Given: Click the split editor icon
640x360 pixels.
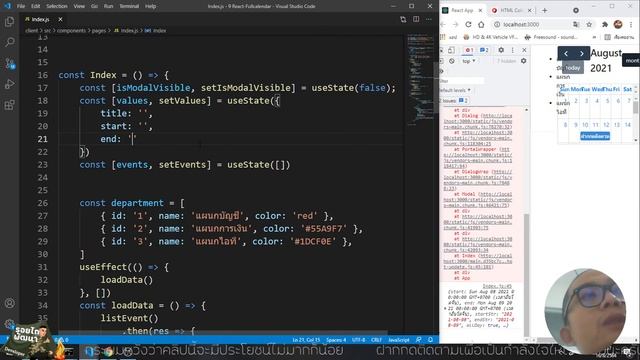Looking at the screenshot, I should pos(416,19).
